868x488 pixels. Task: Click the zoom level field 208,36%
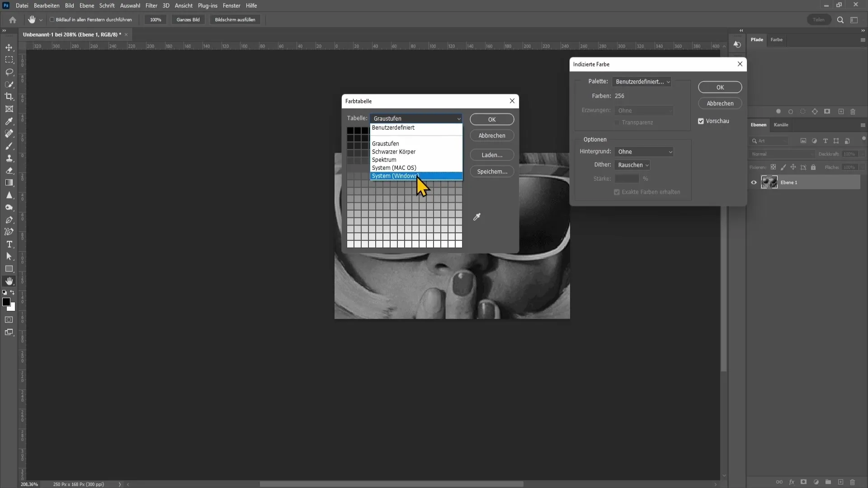point(29,484)
